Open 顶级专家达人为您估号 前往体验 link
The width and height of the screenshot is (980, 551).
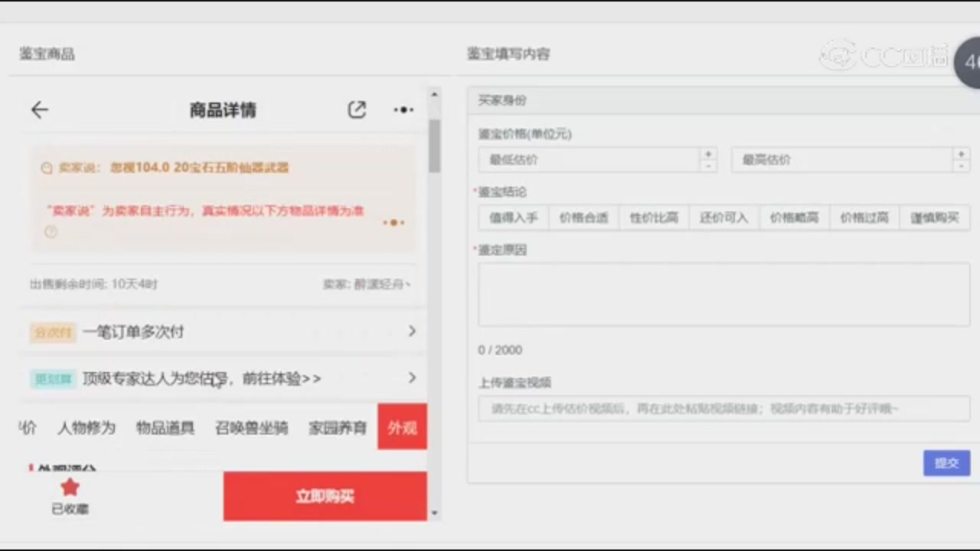click(x=223, y=378)
